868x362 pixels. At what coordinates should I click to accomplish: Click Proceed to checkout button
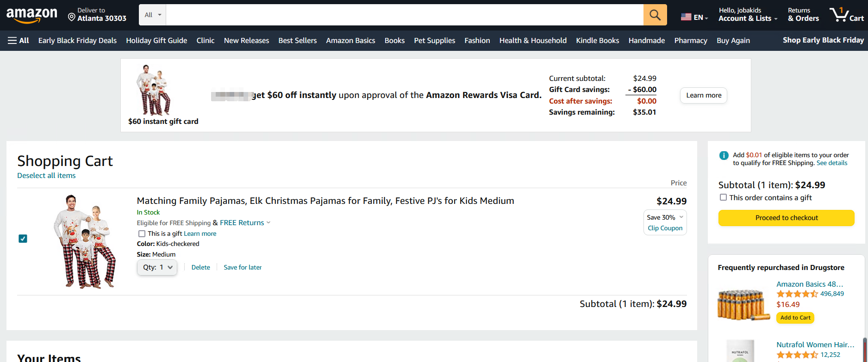point(786,218)
